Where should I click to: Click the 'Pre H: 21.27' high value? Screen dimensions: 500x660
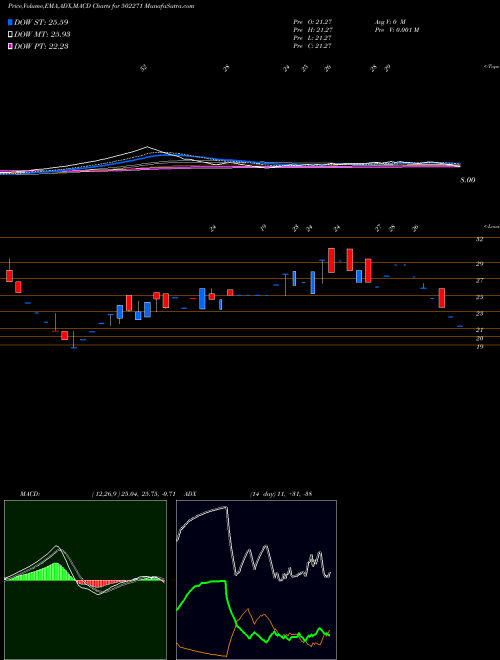point(312,29)
